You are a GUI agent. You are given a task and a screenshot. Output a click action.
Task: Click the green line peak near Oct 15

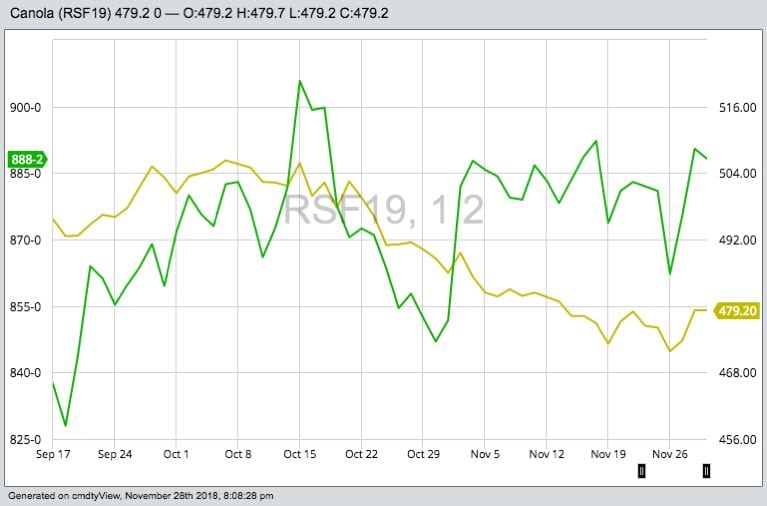click(x=300, y=81)
